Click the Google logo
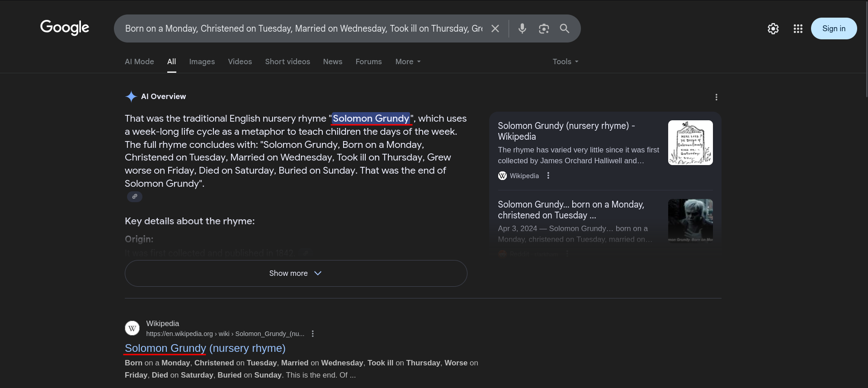The image size is (868, 388). coord(65,28)
